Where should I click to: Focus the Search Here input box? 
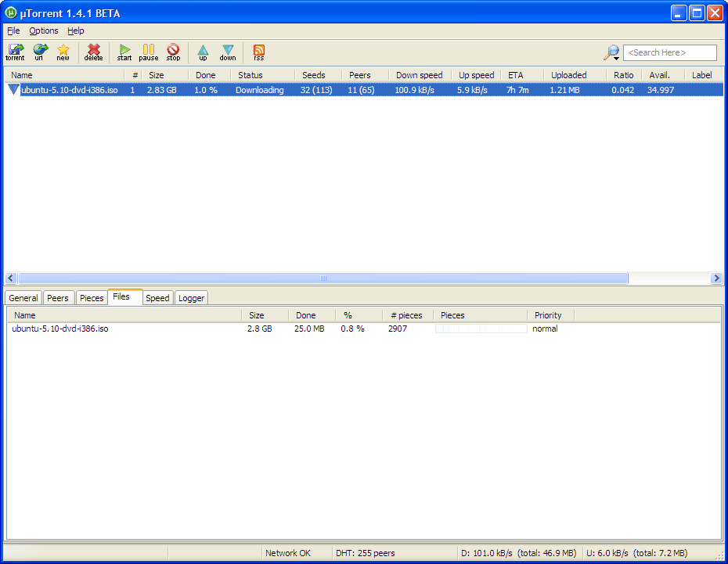tap(670, 52)
